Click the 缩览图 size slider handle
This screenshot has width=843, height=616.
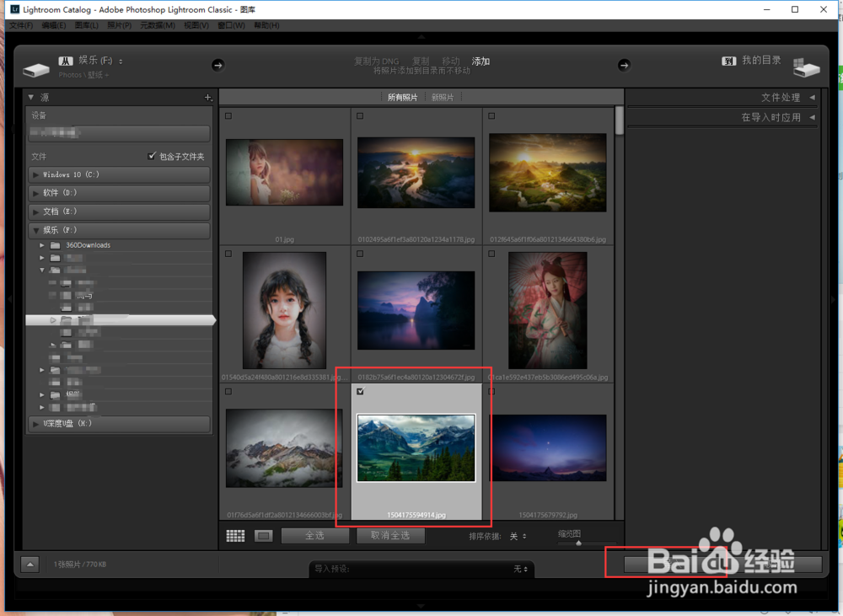578,544
